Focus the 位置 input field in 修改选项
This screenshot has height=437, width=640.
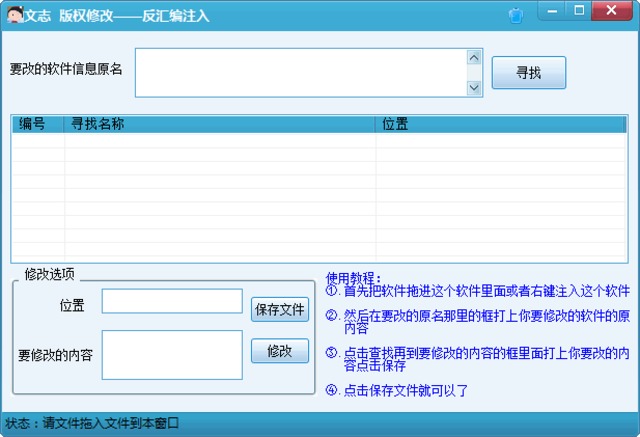[x=172, y=301]
